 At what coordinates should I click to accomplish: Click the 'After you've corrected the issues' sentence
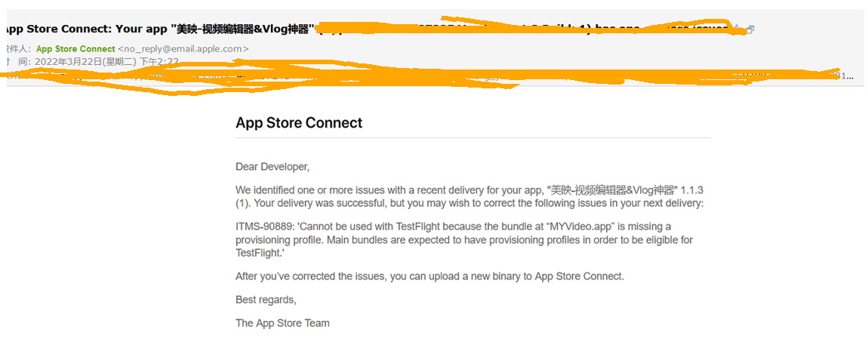point(430,276)
